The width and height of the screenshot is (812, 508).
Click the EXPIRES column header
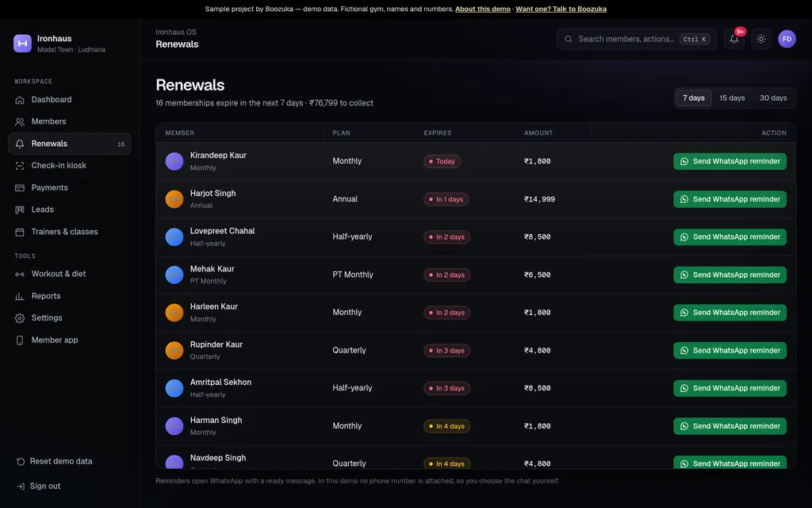coord(438,133)
